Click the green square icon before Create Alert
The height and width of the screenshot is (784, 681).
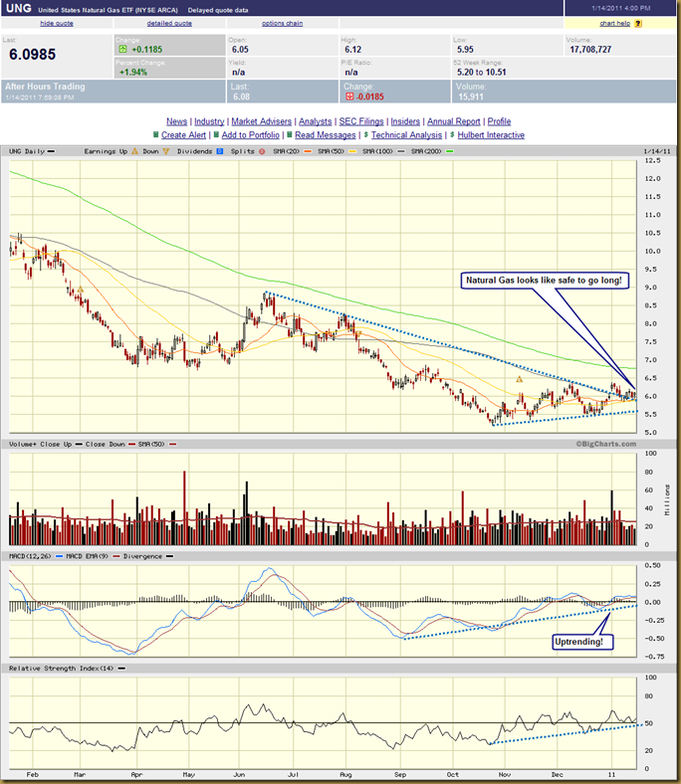pyautogui.click(x=155, y=134)
